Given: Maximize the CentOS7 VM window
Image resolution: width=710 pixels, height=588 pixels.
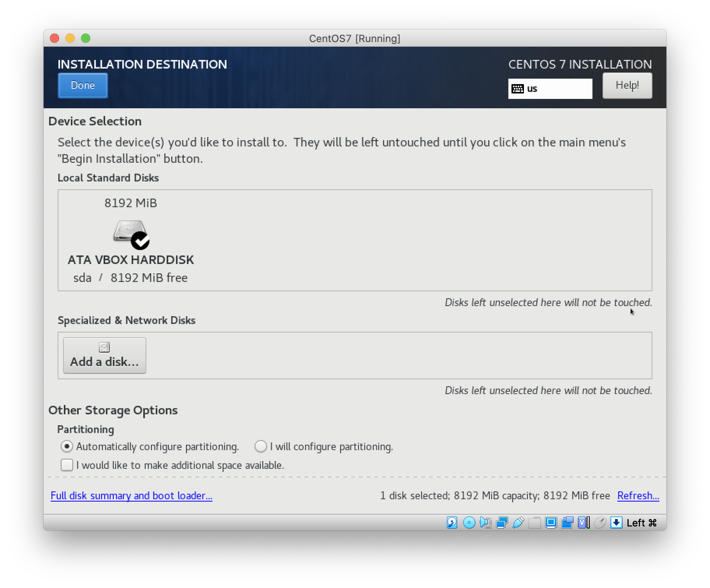Looking at the screenshot, I should [x=86, y=38].
